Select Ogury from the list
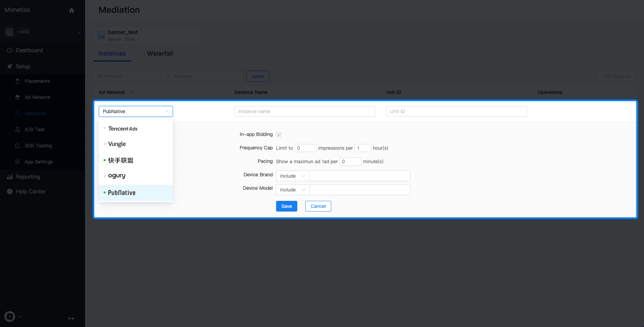The width and height of the screenshot is (644, 327). [x=136, y=176]
